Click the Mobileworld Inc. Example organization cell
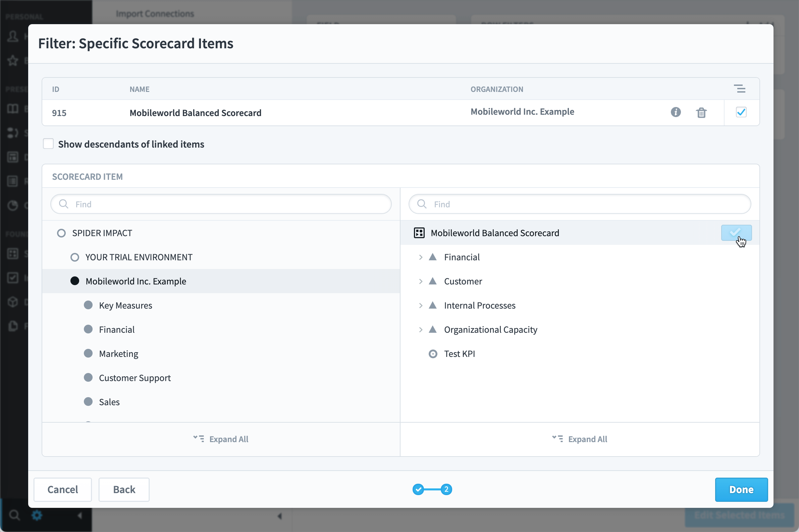The image size is (799, 532). coord(522,112)
